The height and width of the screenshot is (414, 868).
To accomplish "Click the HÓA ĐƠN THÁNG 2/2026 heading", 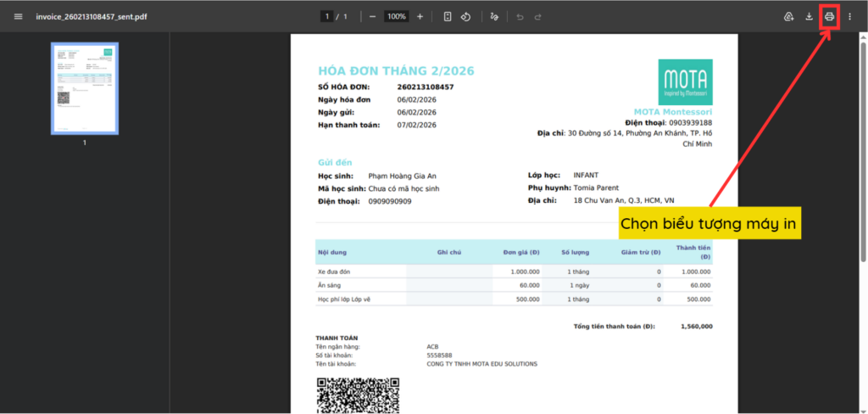I will point(396,70).
